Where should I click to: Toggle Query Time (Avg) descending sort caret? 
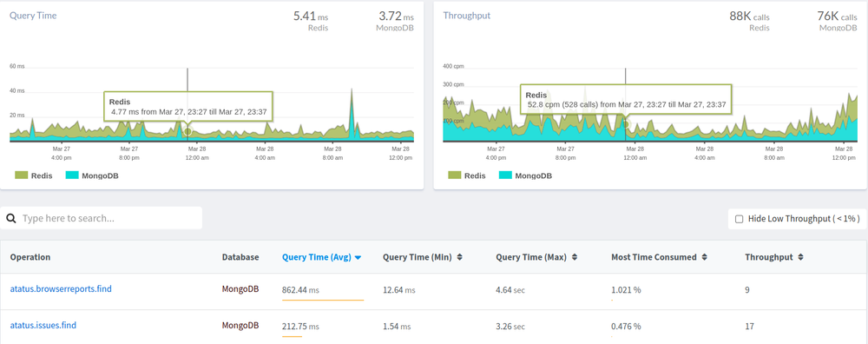[x=358, y=258]
